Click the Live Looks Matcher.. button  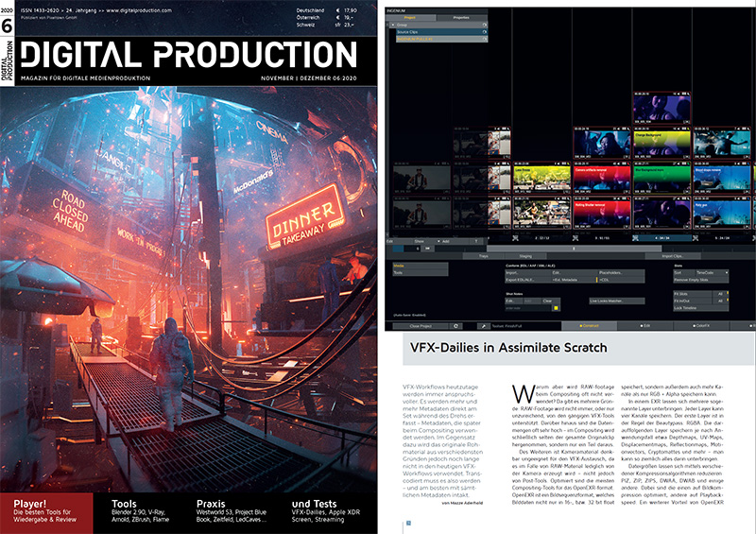(617, 301)
